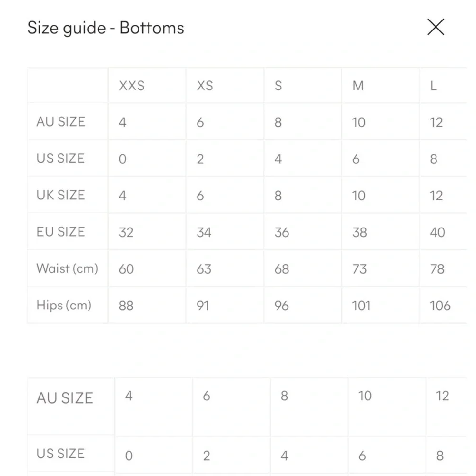Select the XXS column header
The height and width of the screenshot is (476, 476).
pos(131,86)
